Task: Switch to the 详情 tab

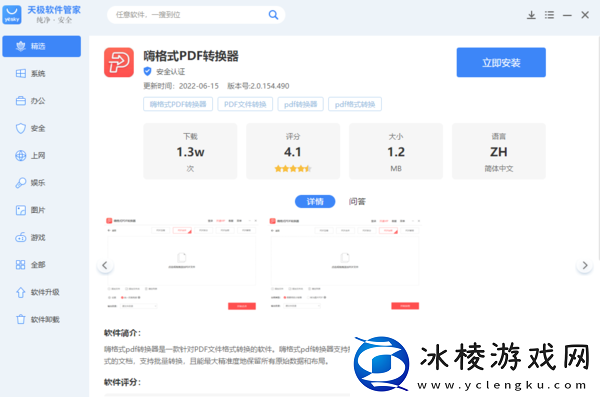Action: (315, 201)
